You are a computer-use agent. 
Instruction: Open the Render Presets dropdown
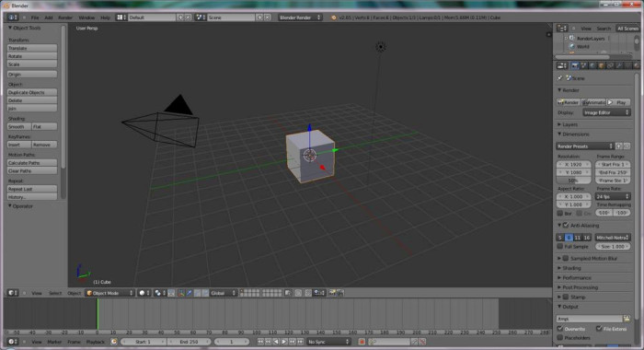[585, 146]
